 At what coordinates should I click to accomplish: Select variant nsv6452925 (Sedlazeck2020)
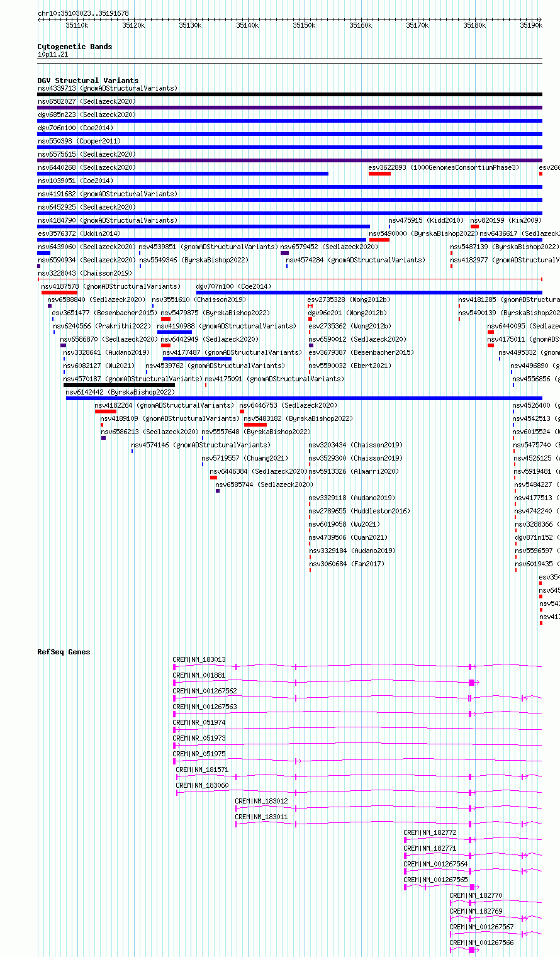point(87,207)
